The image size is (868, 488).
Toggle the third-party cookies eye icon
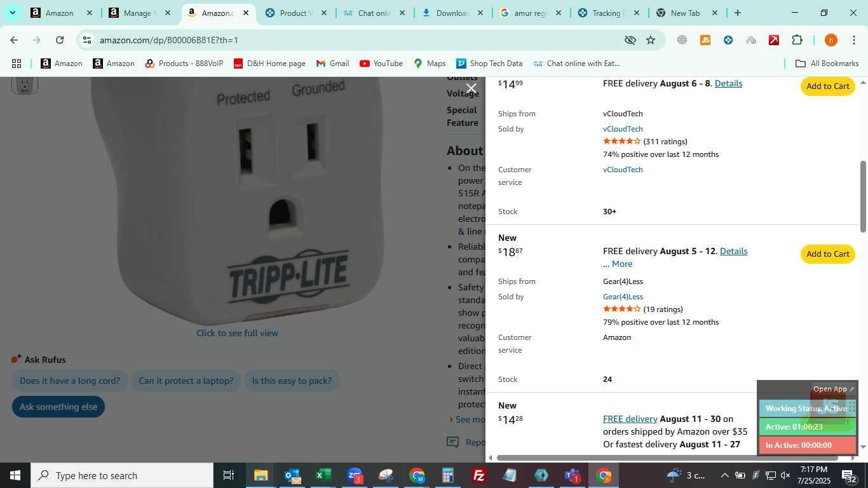630,40
